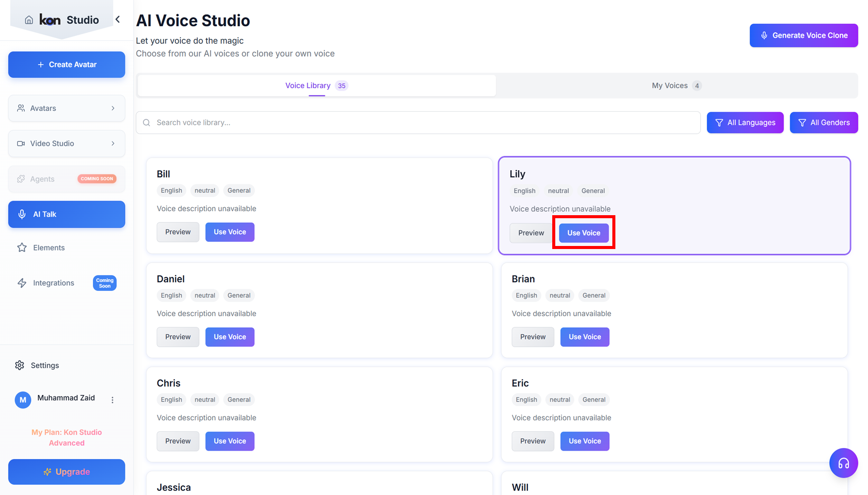Screen dimensions: 868x495
Task: Preview the Bill voice
Action: tap(178, 232)
